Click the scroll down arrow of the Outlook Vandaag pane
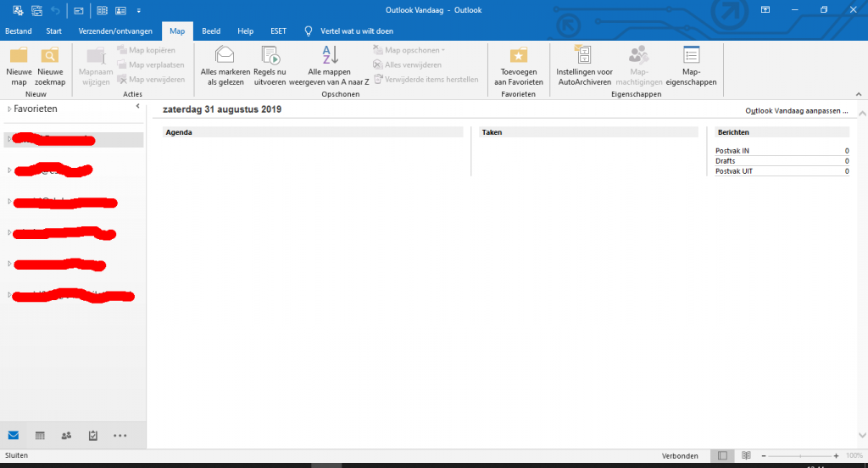This screenshot has height=468, width=868. [862, 435]
